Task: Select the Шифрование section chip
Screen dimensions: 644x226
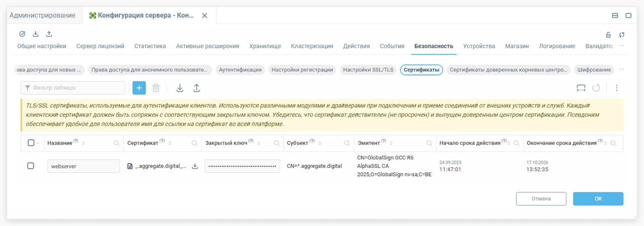Action: (x=594, y=70)
